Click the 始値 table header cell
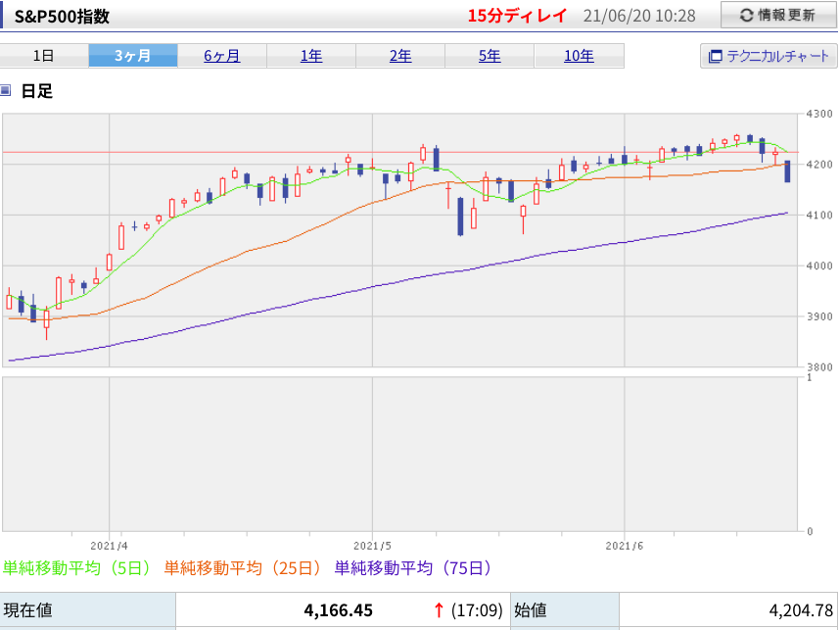 coord(565,610)
